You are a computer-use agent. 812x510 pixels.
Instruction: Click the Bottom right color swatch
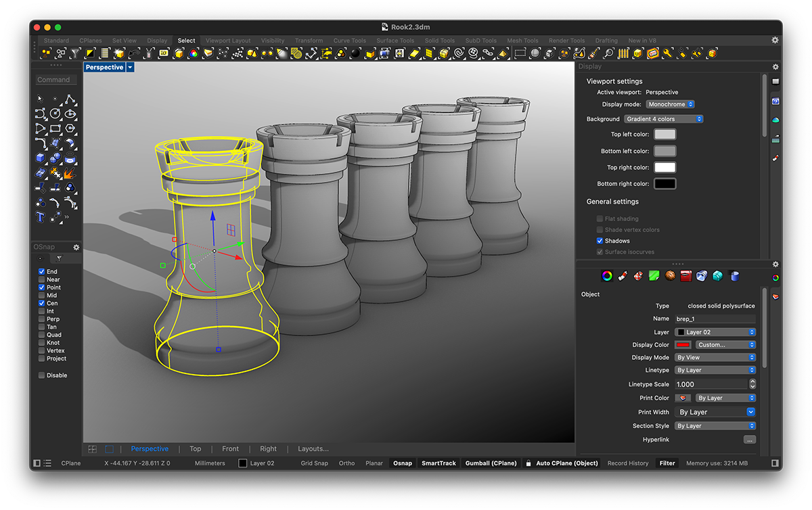664,184
